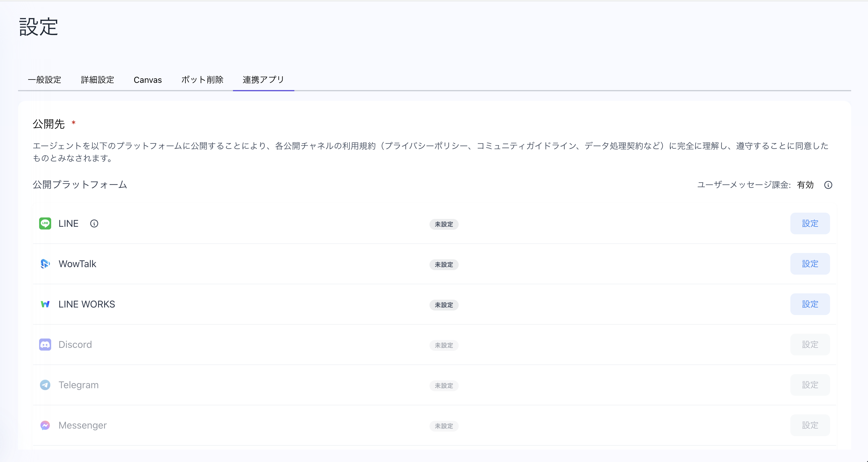
Task: Switch to the 詳細設定 tab
Action: click(97, 80)
